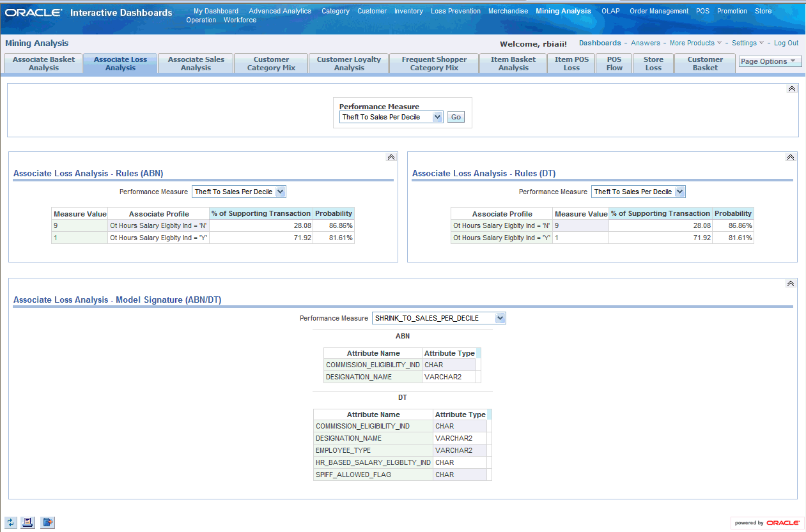Screen dimensions: 806x532
Task: Open the Loss Prevention dashboard
Action: (x=456, y=11)
